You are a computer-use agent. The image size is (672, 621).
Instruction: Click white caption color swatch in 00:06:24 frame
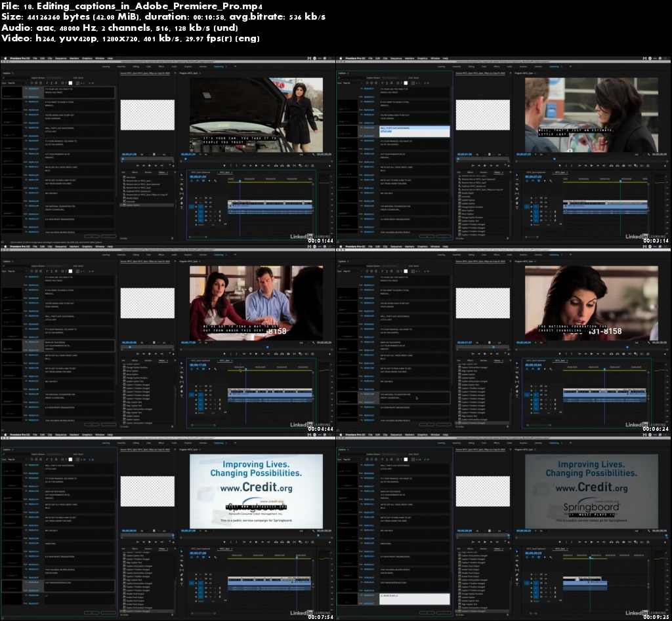pos(406,271)
